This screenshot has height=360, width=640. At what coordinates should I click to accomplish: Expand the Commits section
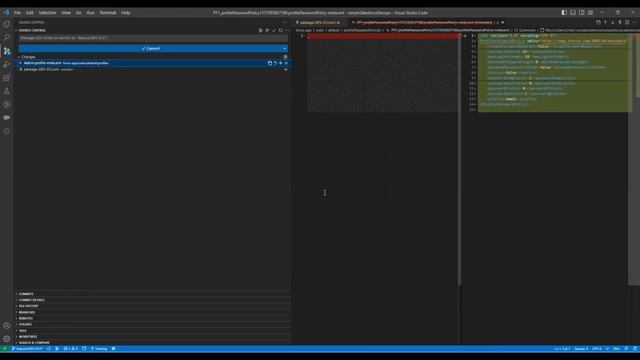point(26,294)
